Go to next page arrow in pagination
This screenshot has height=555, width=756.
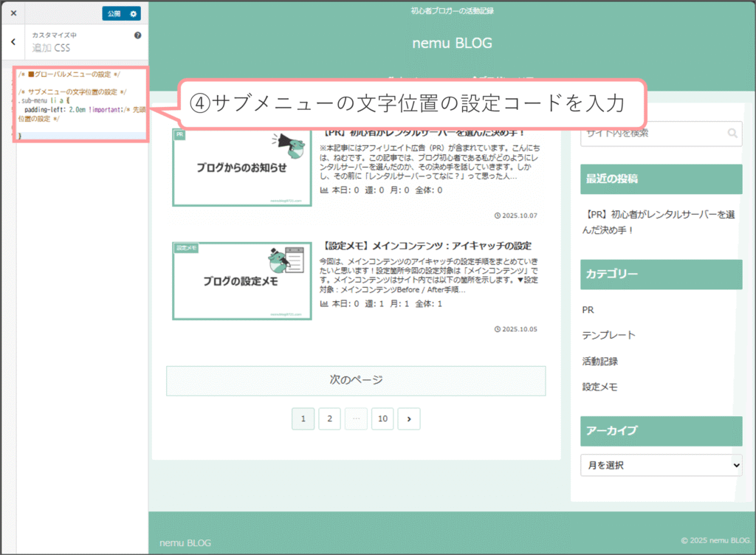(409, 419)
